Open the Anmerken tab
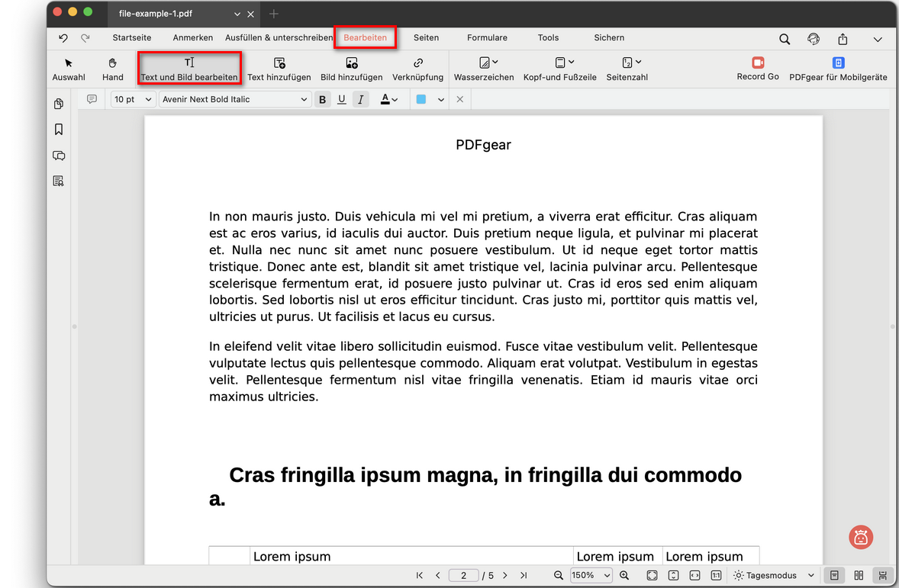 coord(192,37)
